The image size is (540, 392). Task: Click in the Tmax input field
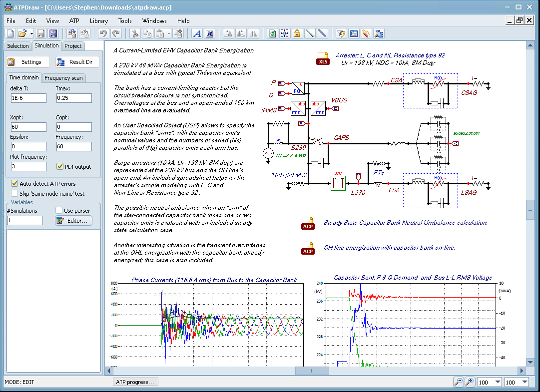[x=73, y=98]
